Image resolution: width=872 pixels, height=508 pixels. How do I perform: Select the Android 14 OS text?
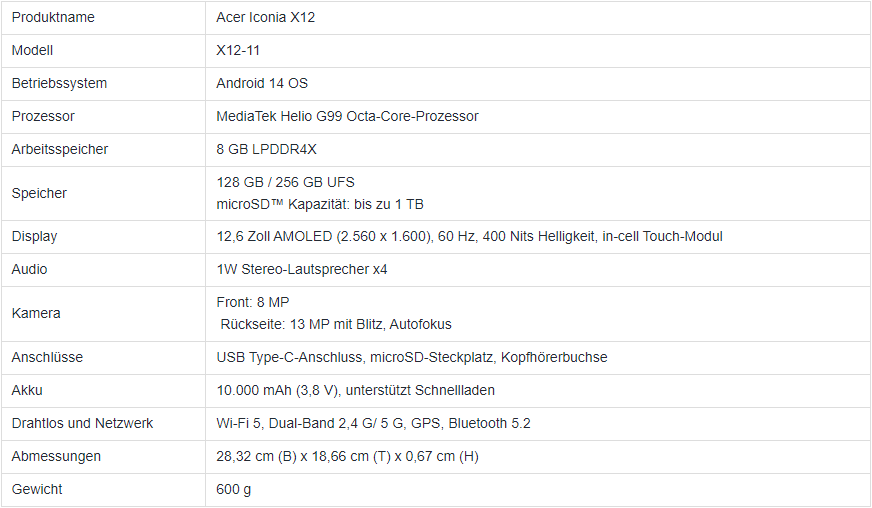[262, 83]
